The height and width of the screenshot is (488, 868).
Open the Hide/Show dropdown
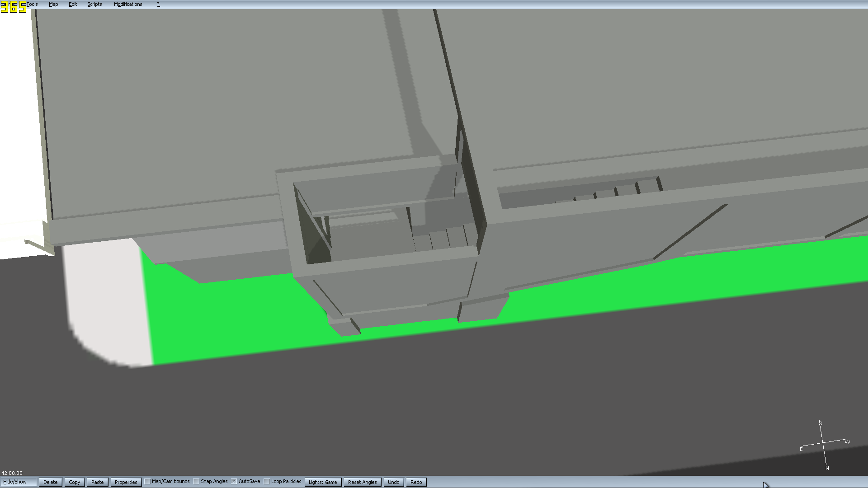tap(18, 482)
